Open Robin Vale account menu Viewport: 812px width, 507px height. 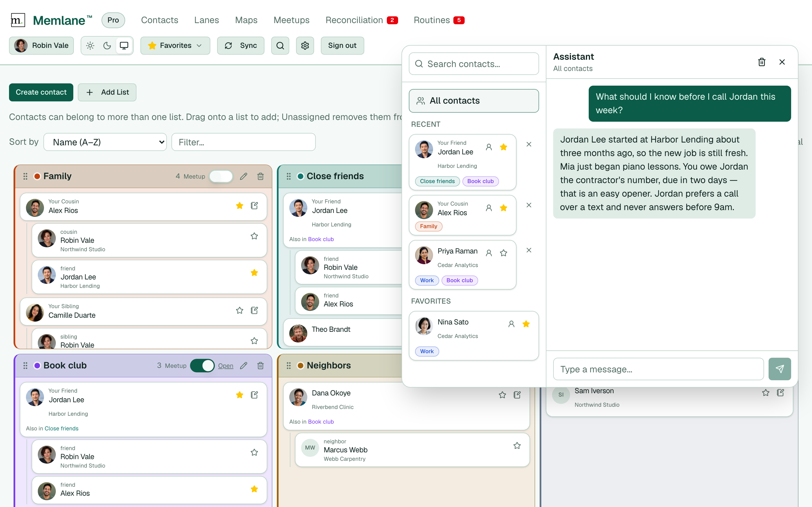tap(41, 46)
